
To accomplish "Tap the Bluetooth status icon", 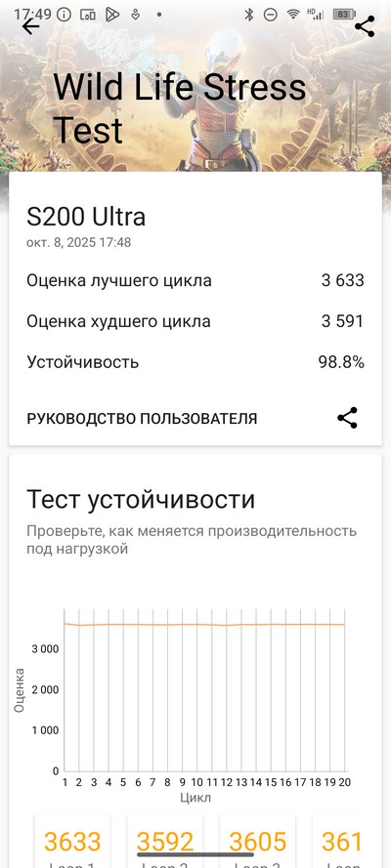I will [x=249, y=15].
